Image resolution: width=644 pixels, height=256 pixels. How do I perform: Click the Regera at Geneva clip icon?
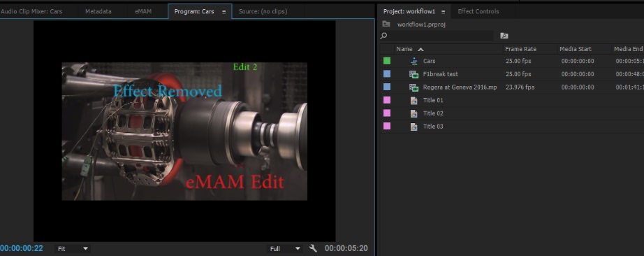point(414,87)
